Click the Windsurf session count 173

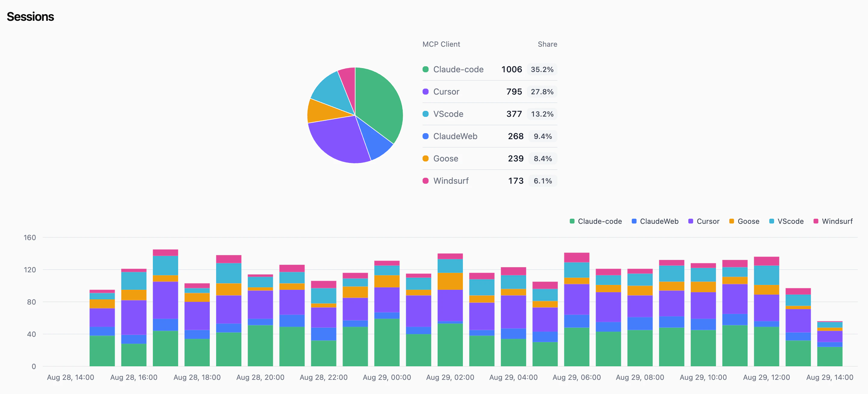click(516, 181)
